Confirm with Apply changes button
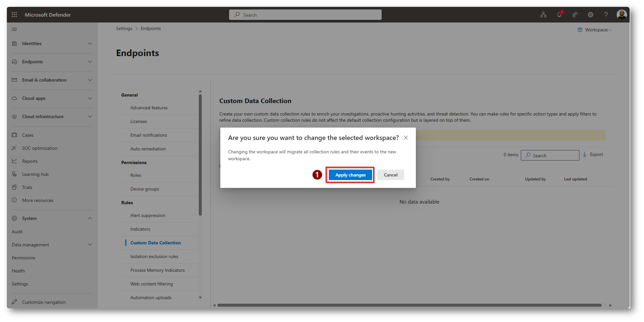The width and height of the screenshot is (644, 322). (x=350, y=175)
